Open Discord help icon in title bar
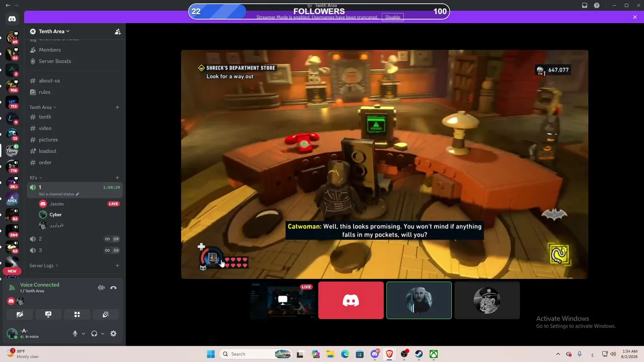The image size is (644, 362). [597, 6]
